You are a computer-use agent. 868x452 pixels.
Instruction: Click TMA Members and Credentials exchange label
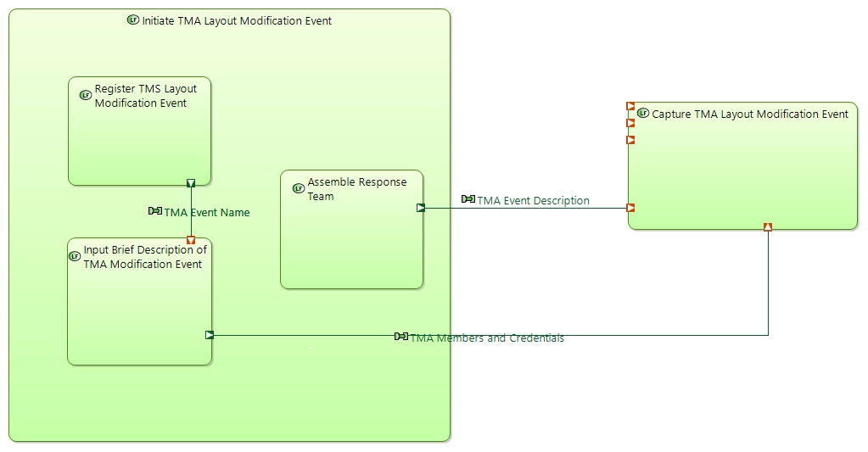click(487, 338)
